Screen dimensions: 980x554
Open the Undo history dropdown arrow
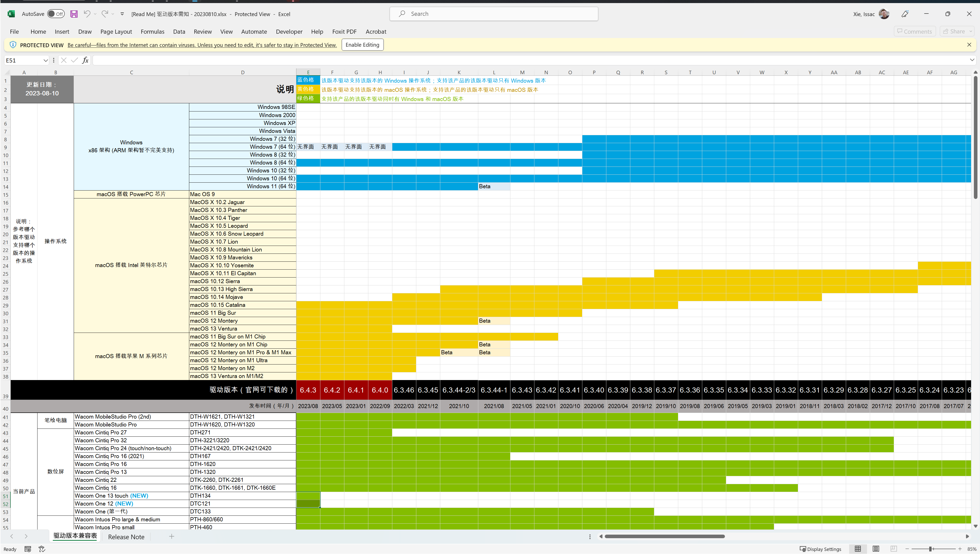tap(95, 14)
